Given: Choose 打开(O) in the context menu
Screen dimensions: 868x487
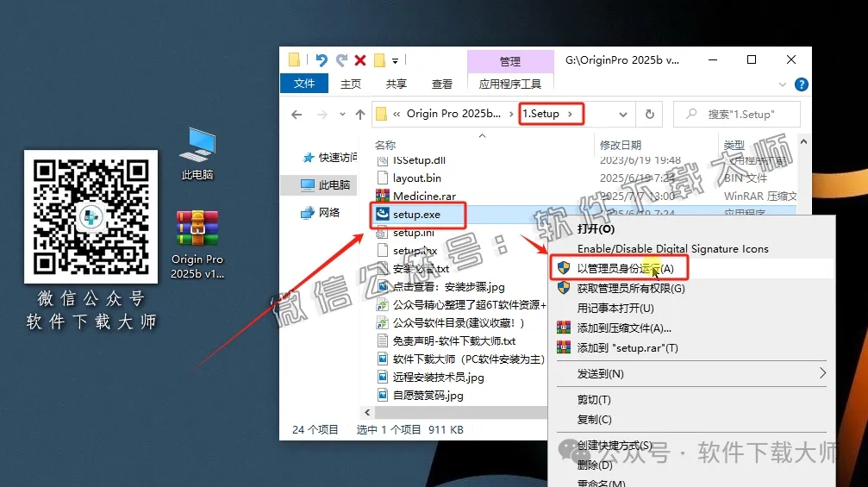Looking at the screenshot, I should click(596, 228).
